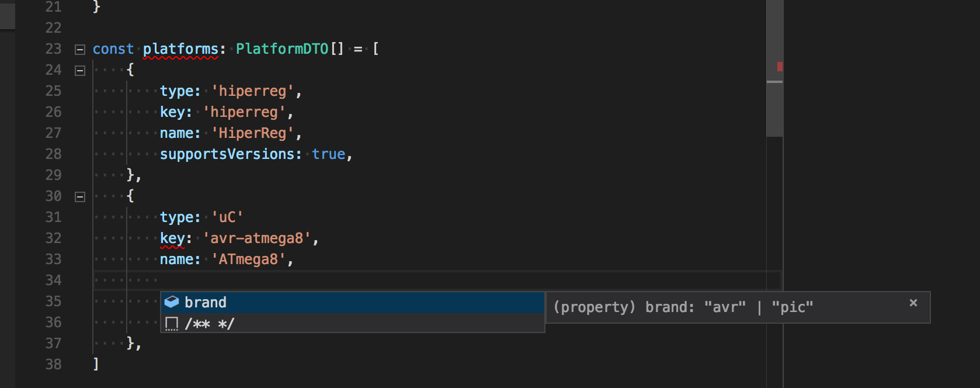
Task: Click the closing bracket on line 38
Action: 96,365
